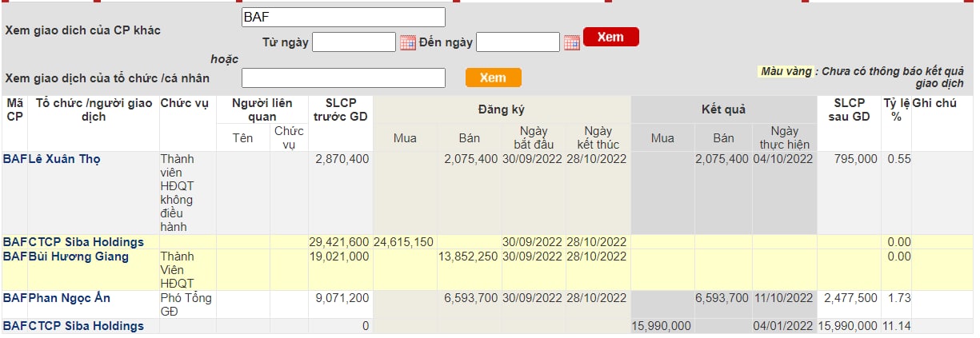The image size is (980, 338).
Task: Select the value 2,870,400
Action: 342,159
